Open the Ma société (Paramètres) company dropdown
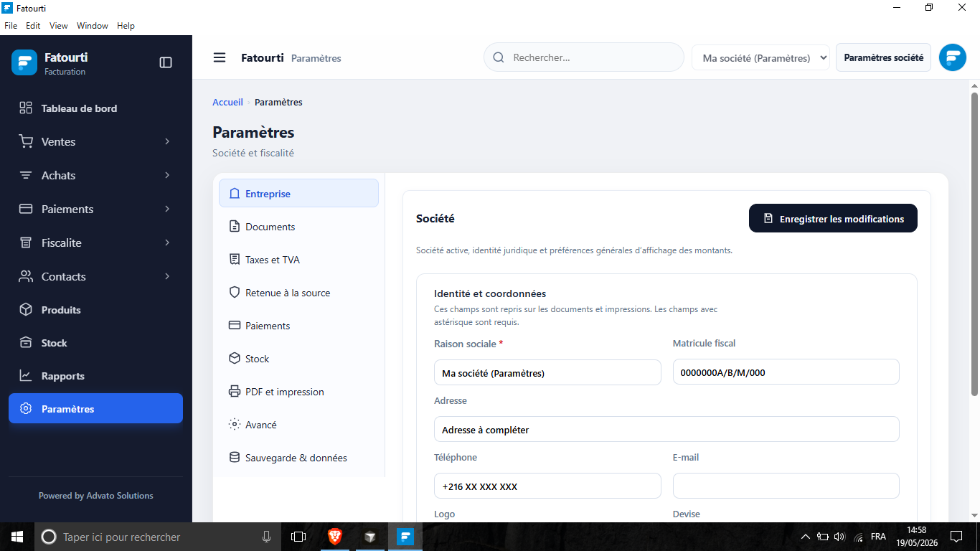 pyautogui.click(x=760, y=58)
